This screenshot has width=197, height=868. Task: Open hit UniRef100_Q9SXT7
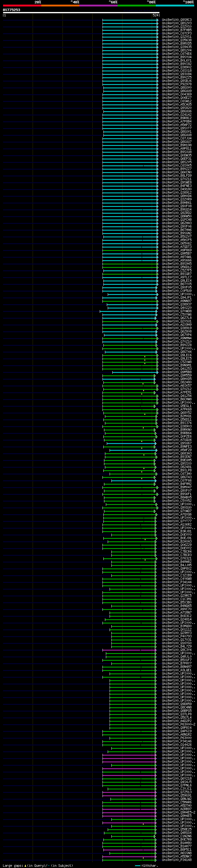click(177, 128)
